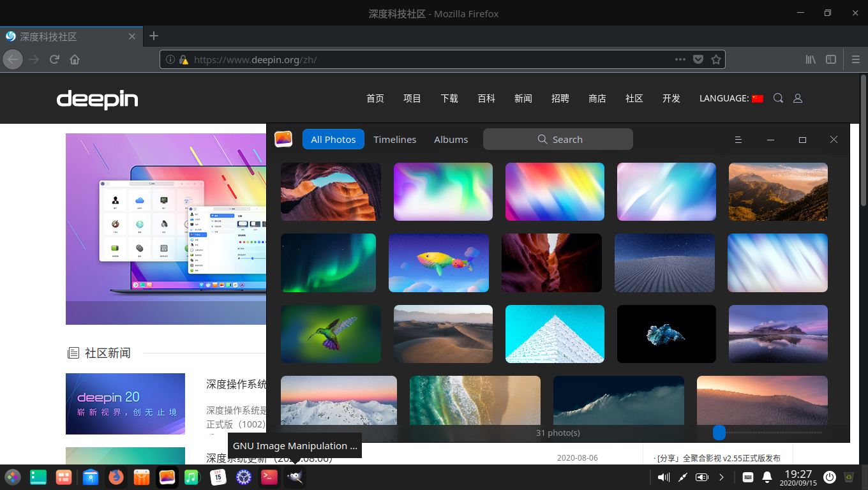Open the deepin launcher in the dock
This screenshot has width=868, height=490.
pyautogui.click(x=13, y=477)
